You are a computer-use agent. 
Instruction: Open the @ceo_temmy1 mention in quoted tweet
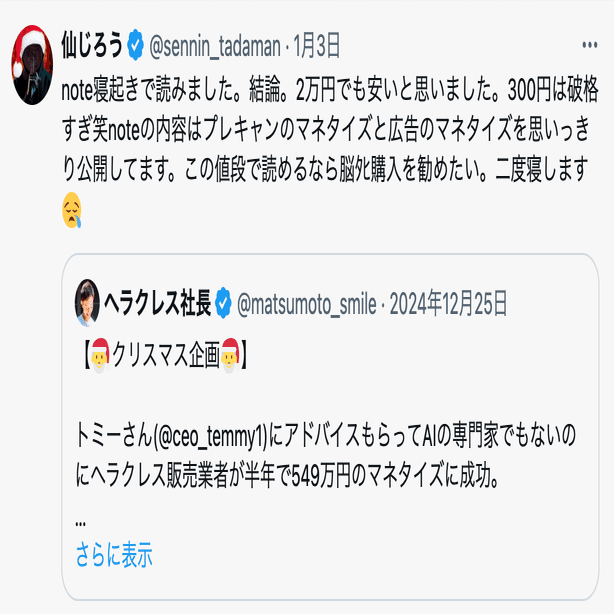210,436
